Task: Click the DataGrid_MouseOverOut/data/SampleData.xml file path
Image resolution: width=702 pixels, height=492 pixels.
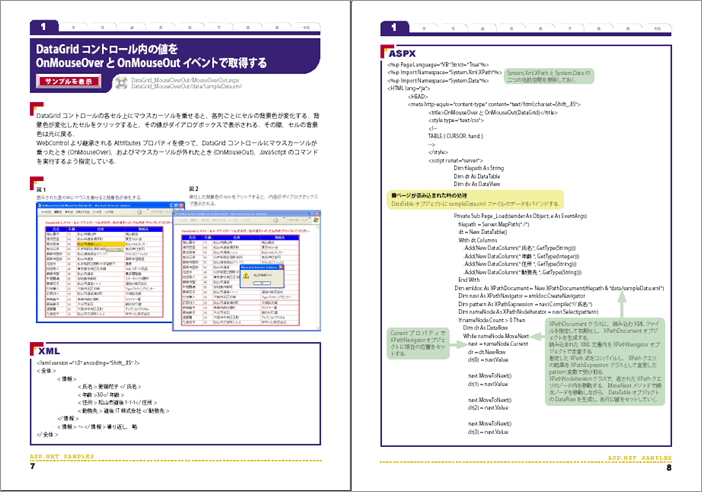Action: (186, 86)
